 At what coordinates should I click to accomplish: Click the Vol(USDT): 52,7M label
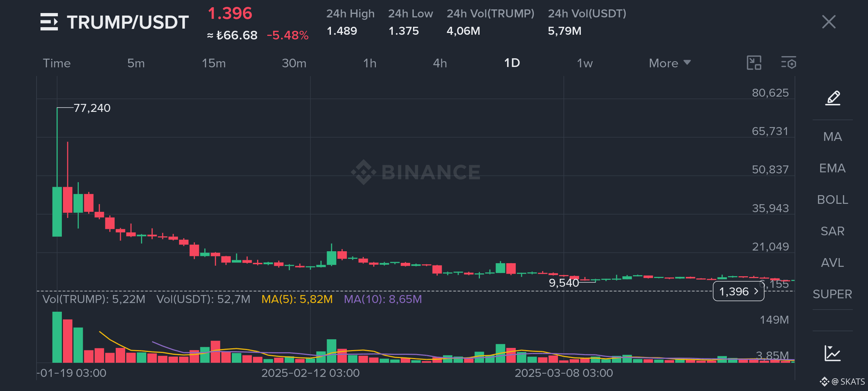(x=203, y=299)
